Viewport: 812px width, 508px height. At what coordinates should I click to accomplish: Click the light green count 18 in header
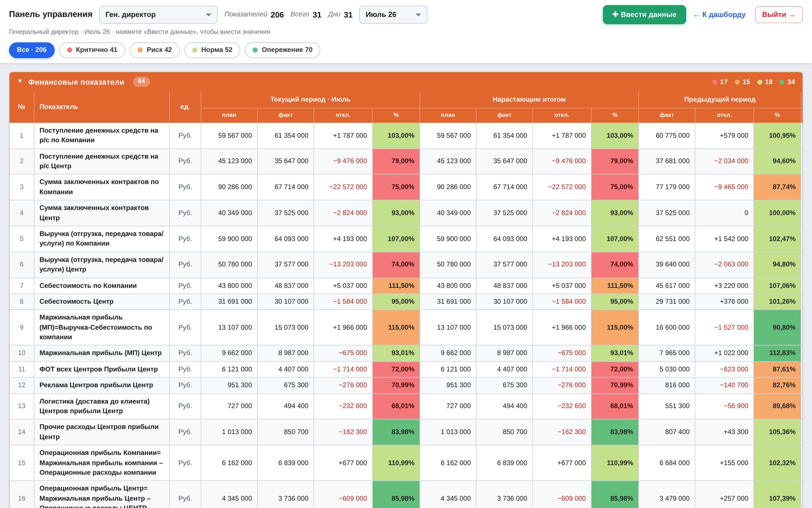click(x=765, y=82)
